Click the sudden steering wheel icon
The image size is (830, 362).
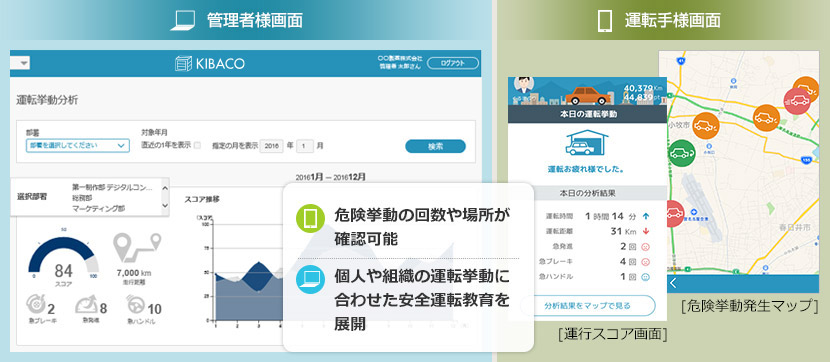pos(136,305)
